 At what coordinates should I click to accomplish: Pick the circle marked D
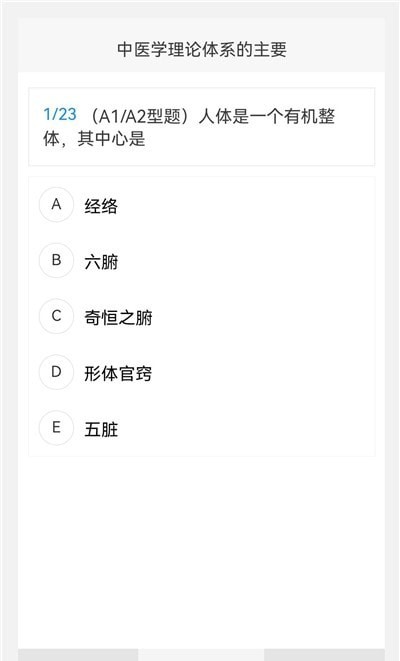pos(56,372)
